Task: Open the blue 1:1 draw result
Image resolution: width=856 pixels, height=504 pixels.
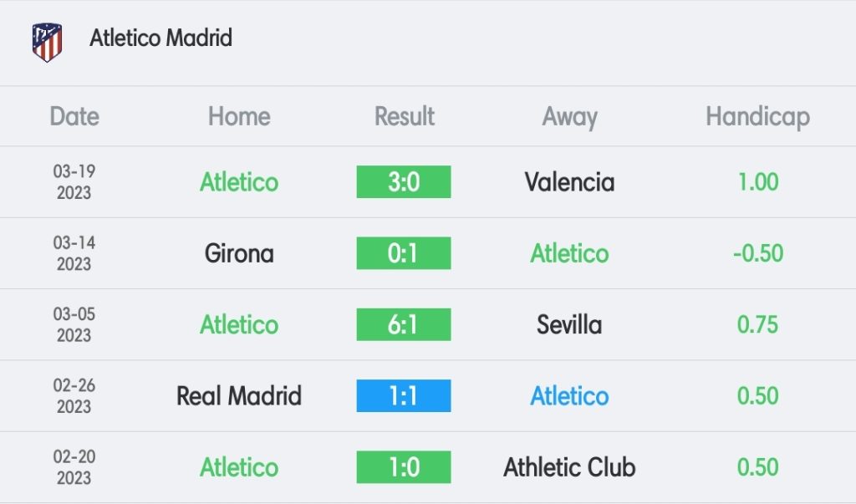Action: point(404,395)
